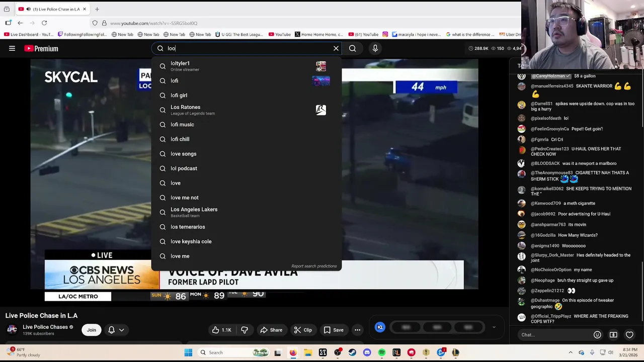Launch Steam from the taskbar
This screenshot has width=644, height=362.
click(352, 352)
